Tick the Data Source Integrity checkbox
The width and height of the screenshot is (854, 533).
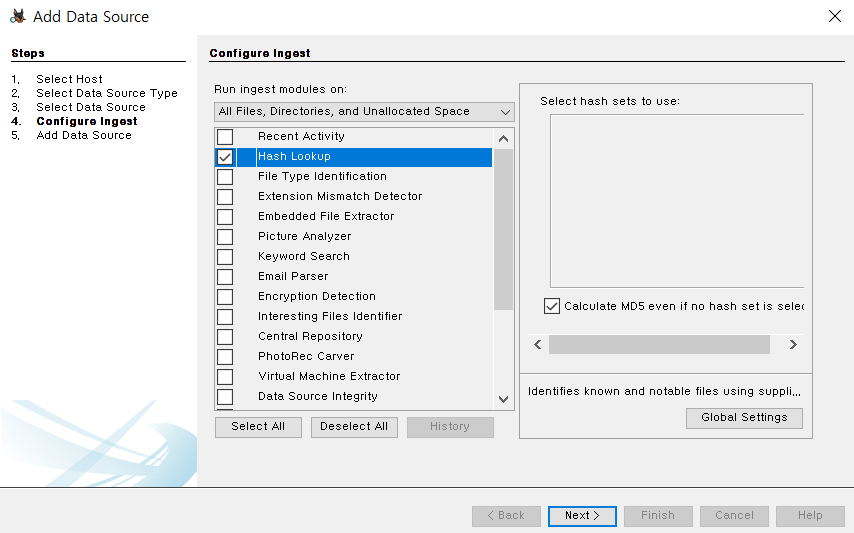point(225,396)
